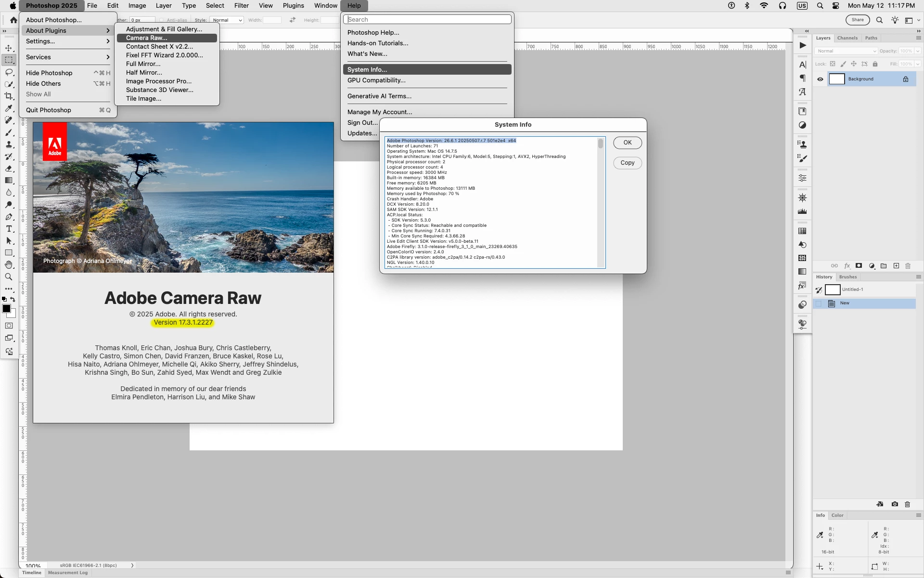
Task: Toggle Quick Mask mode icon
Action: pos(9,326)
